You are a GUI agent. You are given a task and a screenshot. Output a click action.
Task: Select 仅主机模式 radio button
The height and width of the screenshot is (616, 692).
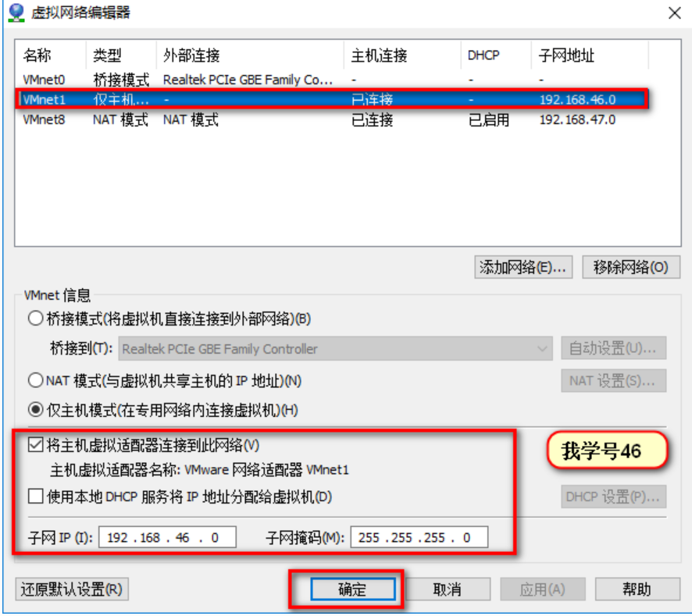coord(35,410)
